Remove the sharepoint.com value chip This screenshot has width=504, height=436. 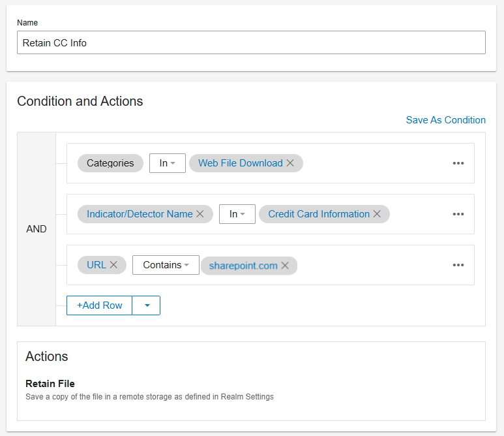coord(285,266)
